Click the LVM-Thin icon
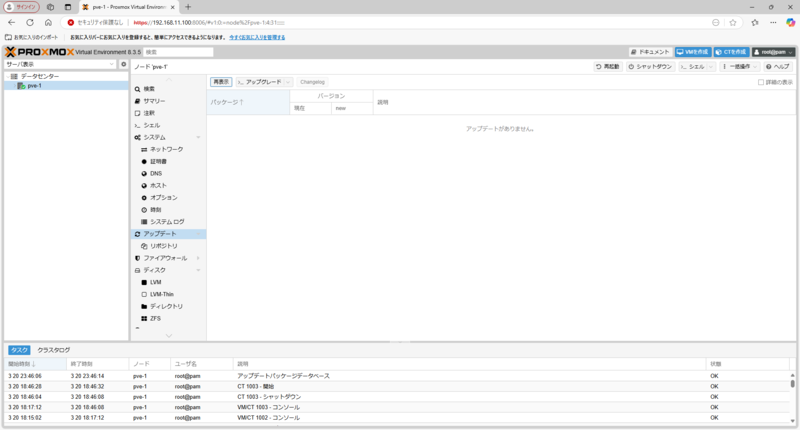 (144, 294)
